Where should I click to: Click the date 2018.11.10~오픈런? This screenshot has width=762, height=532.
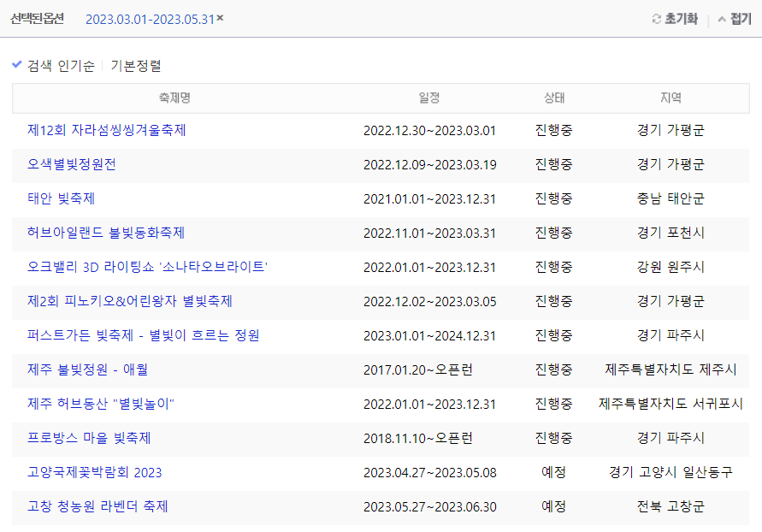pos(418,439)
